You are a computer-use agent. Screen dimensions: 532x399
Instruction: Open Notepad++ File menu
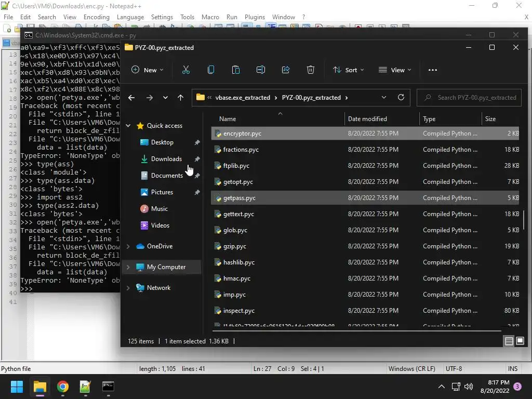tap(8, 17)
